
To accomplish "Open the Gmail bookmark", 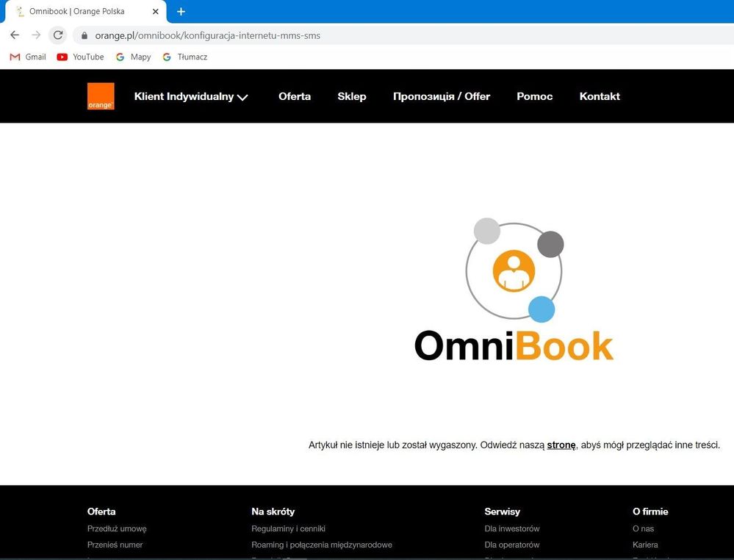I will point(28,57).
